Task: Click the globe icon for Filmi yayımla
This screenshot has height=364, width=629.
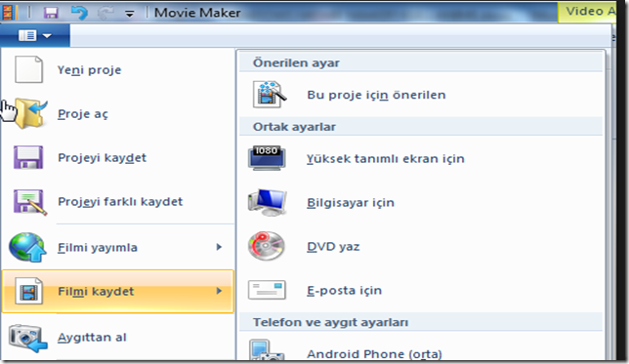Action: point(27,247)
